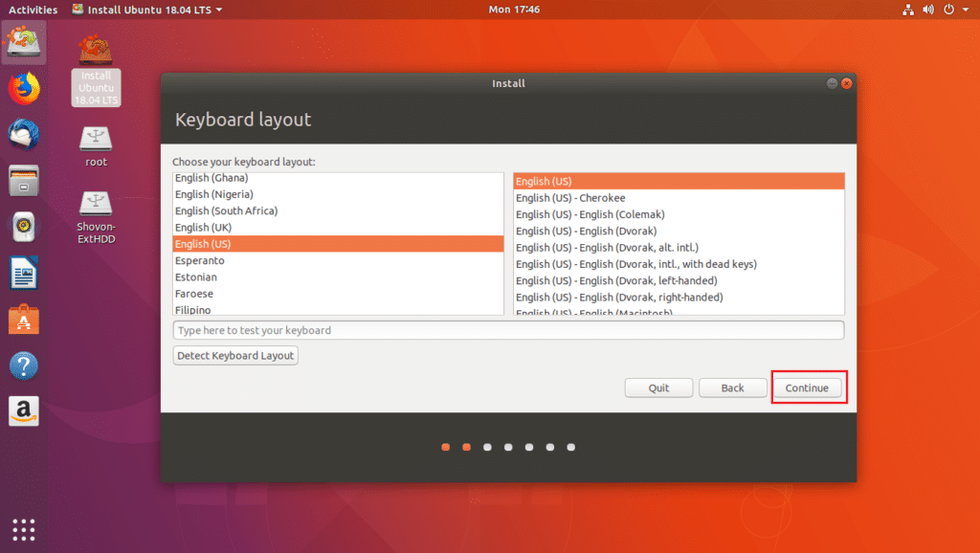Open the clock showing Mon 17:46

514,10
